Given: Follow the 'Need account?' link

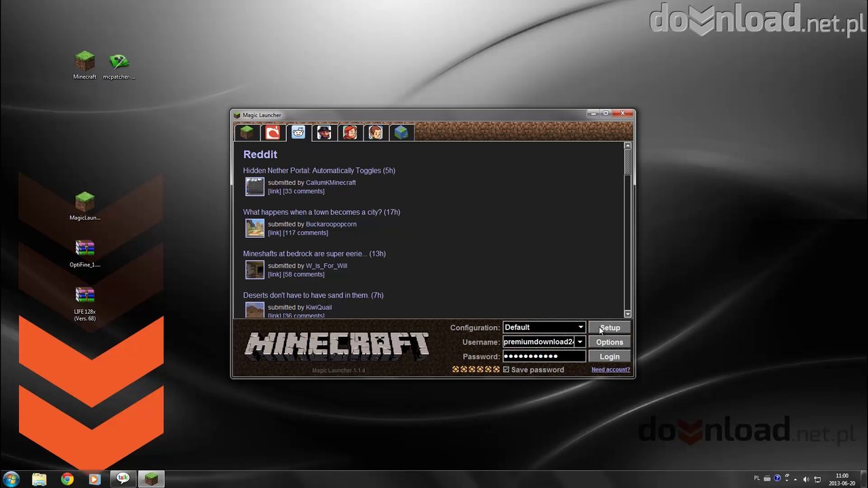Looking at the screenshot, I should click(610, 370).
